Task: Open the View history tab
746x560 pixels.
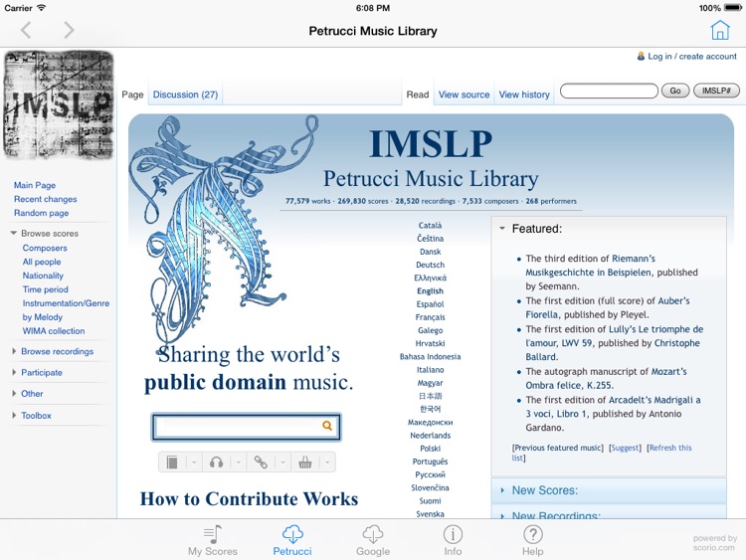Action: pos(524,94)
